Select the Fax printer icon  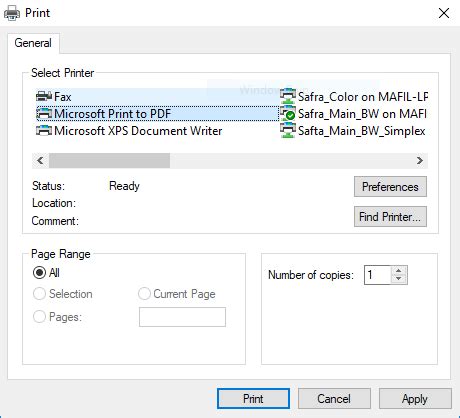44,97
